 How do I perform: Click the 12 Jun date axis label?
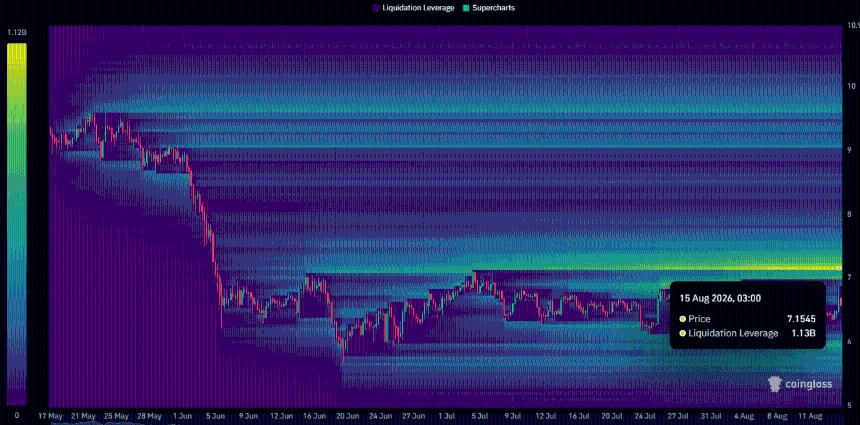281,417
